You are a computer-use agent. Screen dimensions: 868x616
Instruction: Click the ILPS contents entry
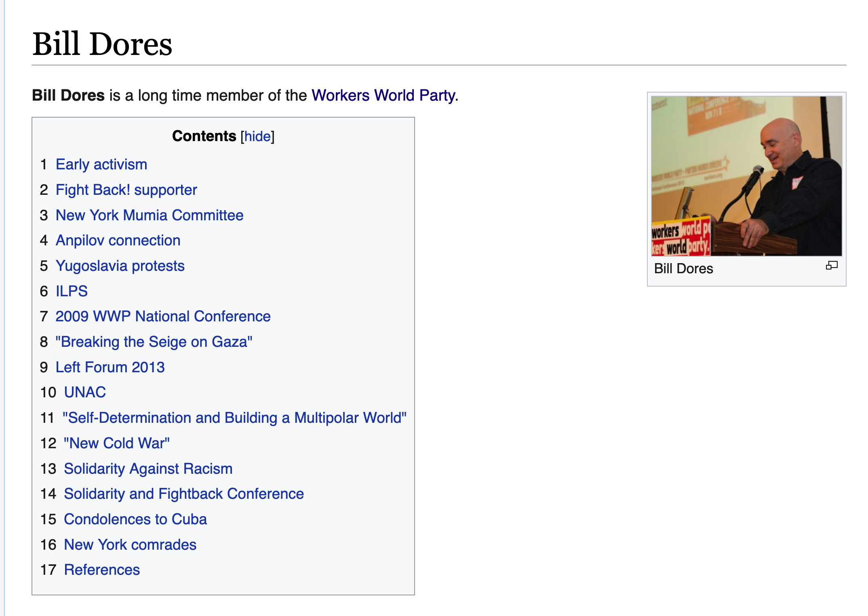coord(72,291)
